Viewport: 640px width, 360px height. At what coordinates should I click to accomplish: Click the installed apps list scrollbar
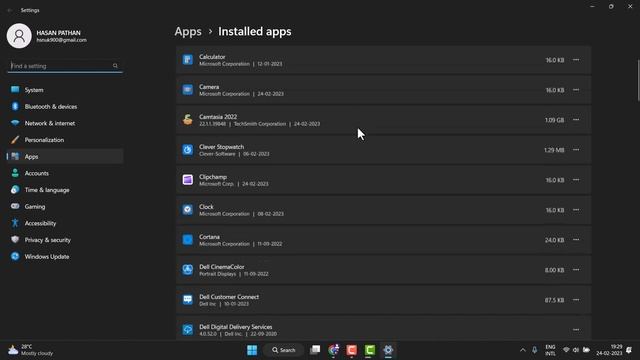(x=638, y=81)
